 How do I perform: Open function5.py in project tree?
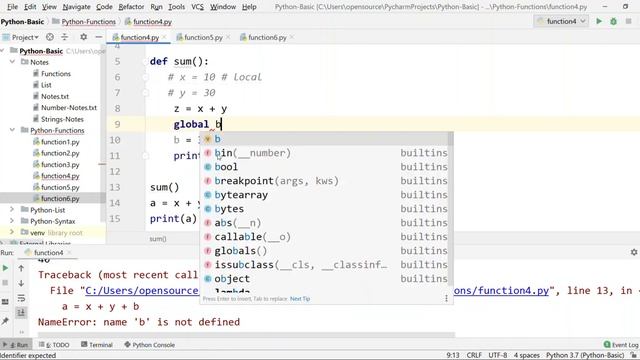[60, 187]
